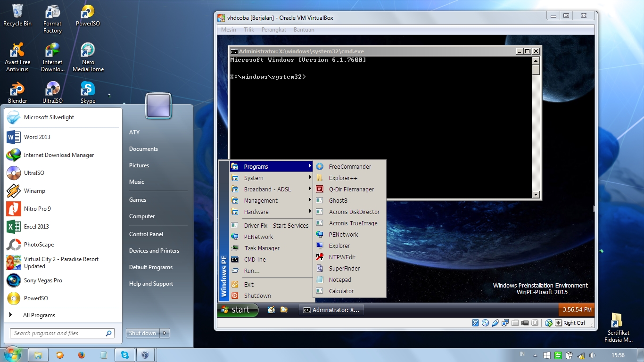Open Calculator in WinPE Programs submenu
This screenshot has height=362, width=644.
[349, 291]
